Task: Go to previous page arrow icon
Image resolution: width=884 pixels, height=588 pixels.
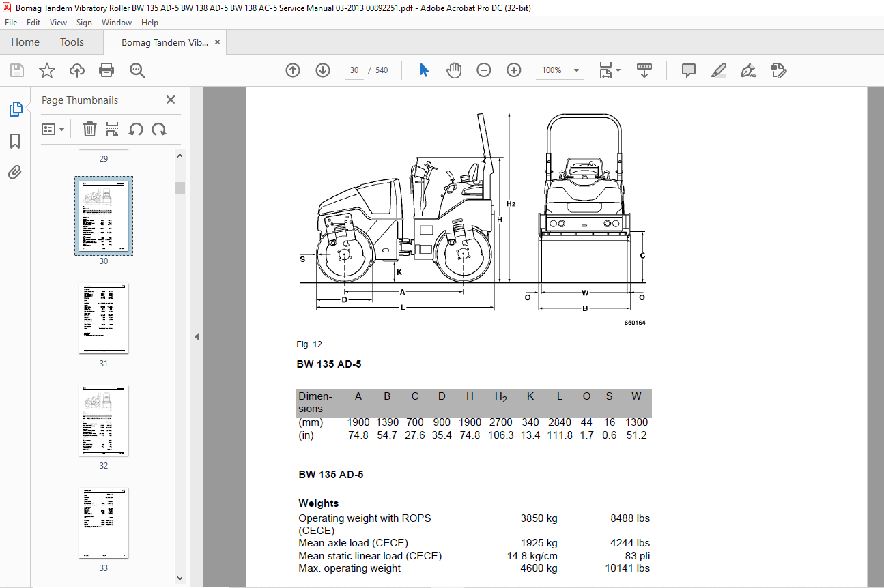Action: [x=293, y=70]
